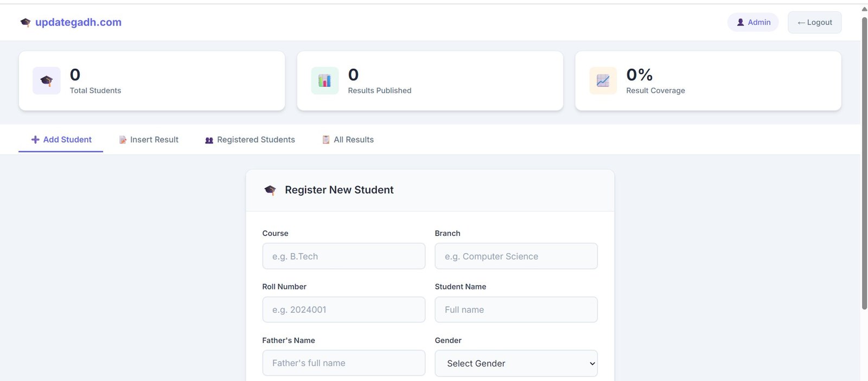Focus the Course input field

click(344, 256)
